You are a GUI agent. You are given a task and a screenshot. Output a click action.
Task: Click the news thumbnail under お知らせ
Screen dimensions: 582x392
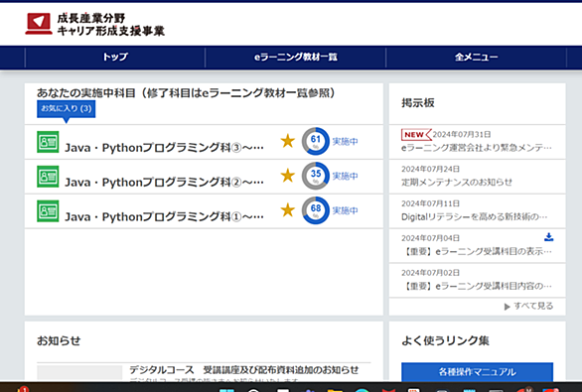pyautogui.click(x=79, y=373)
